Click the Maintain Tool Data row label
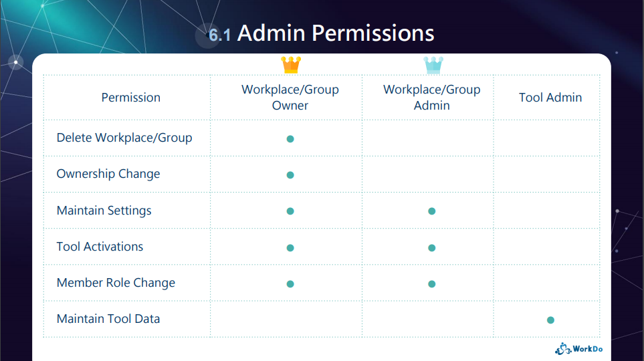This screenshot has width=644, height=361. (x=108, y=319)
